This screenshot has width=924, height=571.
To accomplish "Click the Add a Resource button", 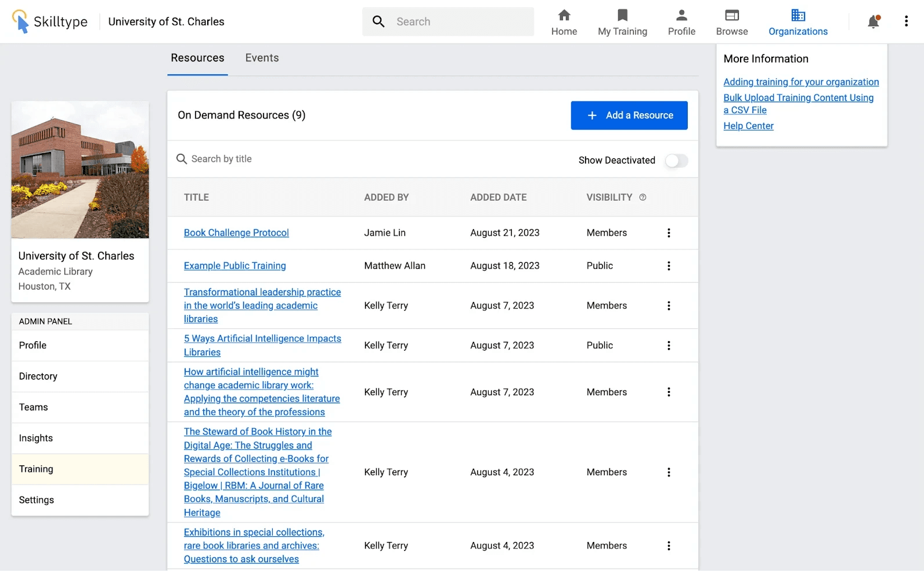I will point(629,115).
